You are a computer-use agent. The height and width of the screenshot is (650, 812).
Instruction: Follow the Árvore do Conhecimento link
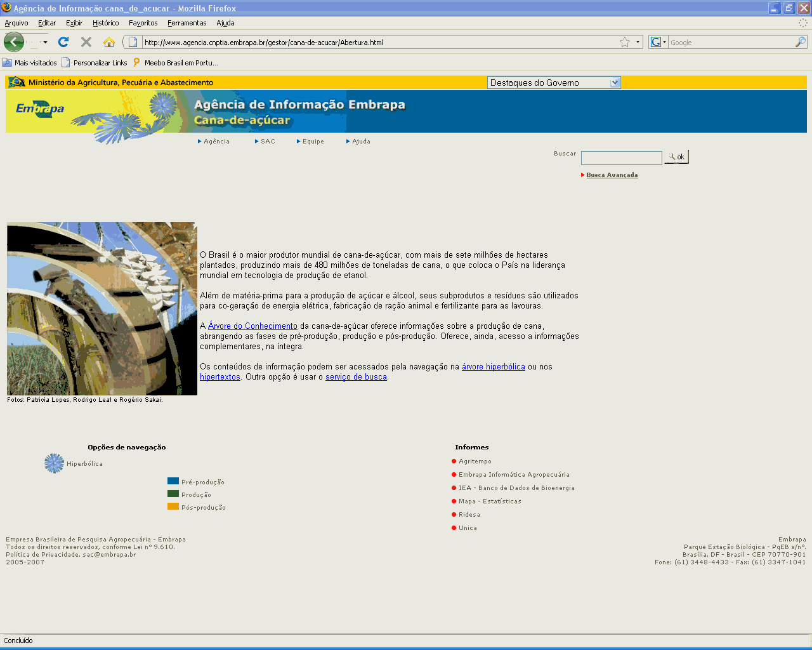click(x=252, y=326)
